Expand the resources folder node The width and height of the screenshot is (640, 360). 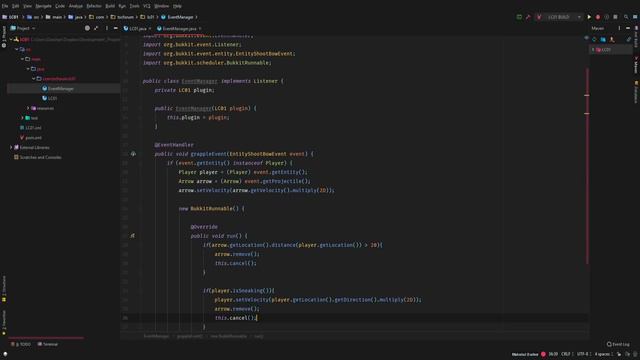click(28, 108)
